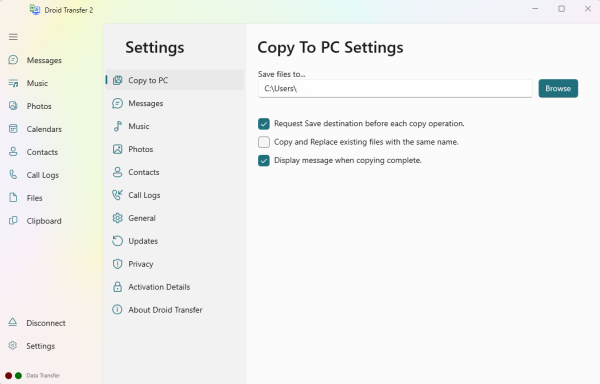Click the Activation Details padlock icon
Screen dimensions: 600x384
[x=117, y=287]
